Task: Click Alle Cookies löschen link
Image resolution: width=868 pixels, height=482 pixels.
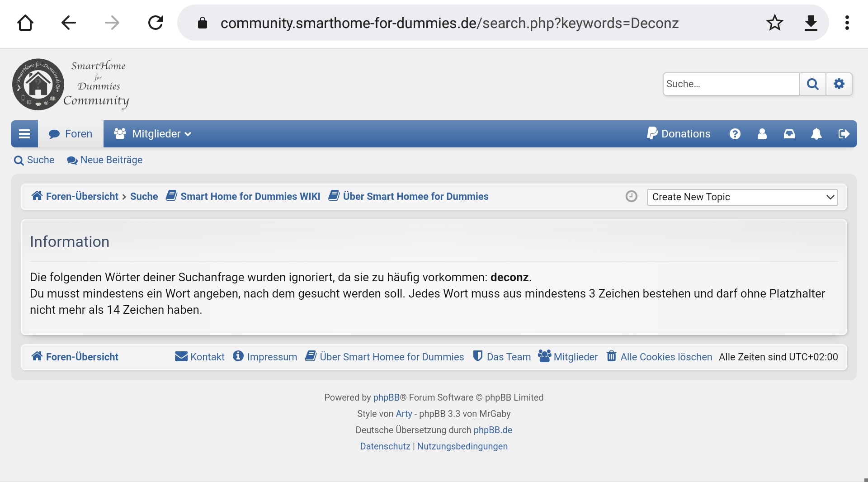Action: click(659, 357)
